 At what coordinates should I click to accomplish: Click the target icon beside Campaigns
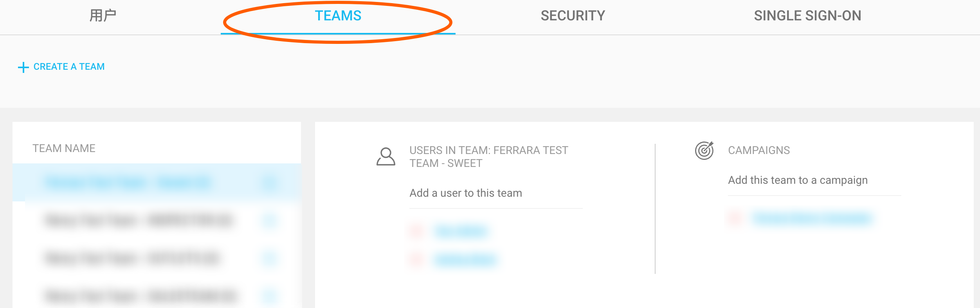pyautogui.click(x=704, y=150)
